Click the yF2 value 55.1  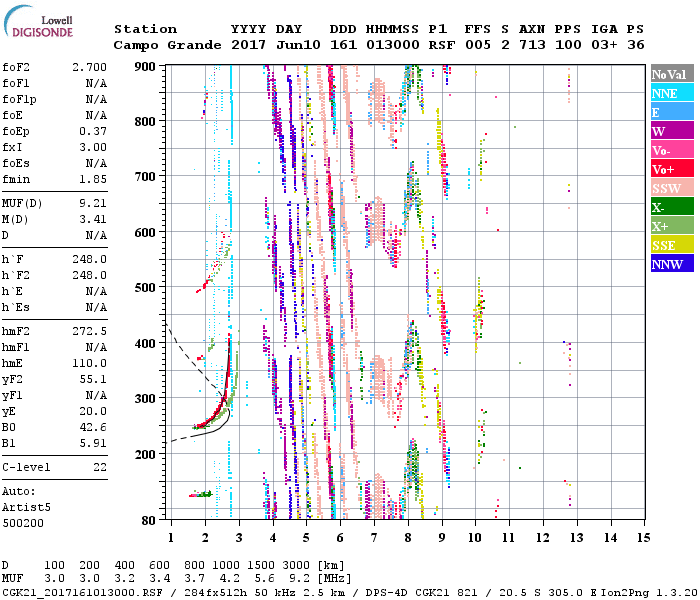(93, 379)
